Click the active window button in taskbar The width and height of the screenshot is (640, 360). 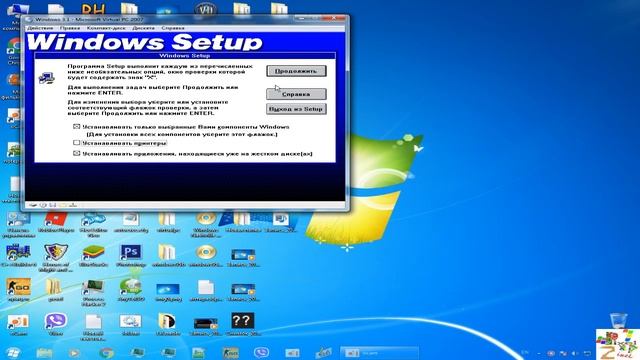[x=380, y=353]
